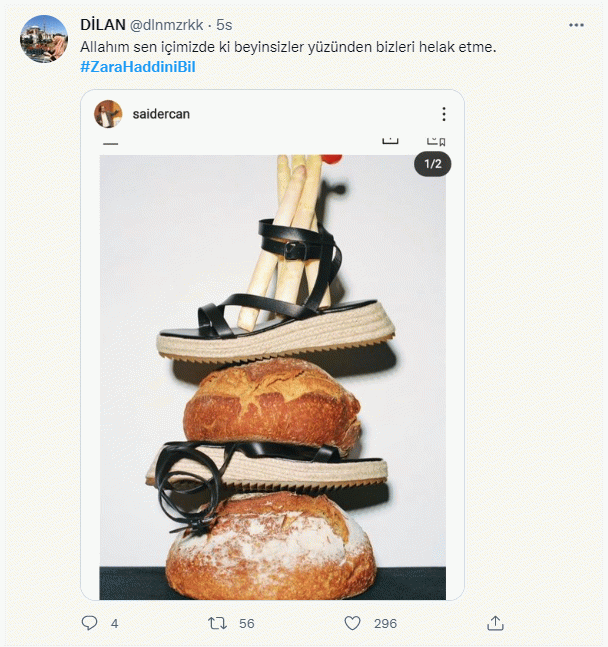The width and height of the screenshot is (608, 647).
Task: View the 56 retweets count
Action: [x=246, y=623]
